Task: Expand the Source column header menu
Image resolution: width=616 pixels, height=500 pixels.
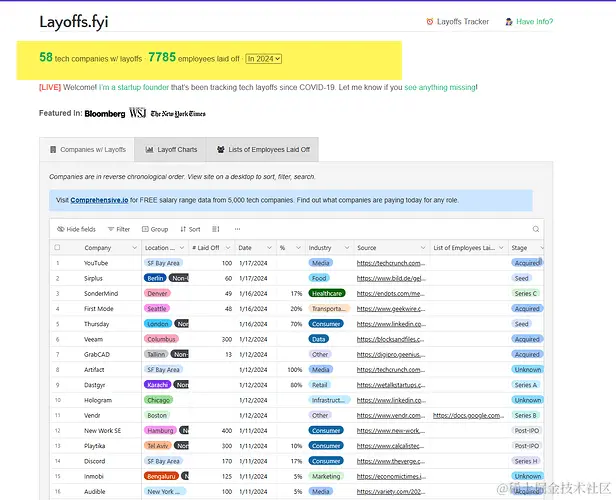Action: point(423,248)
